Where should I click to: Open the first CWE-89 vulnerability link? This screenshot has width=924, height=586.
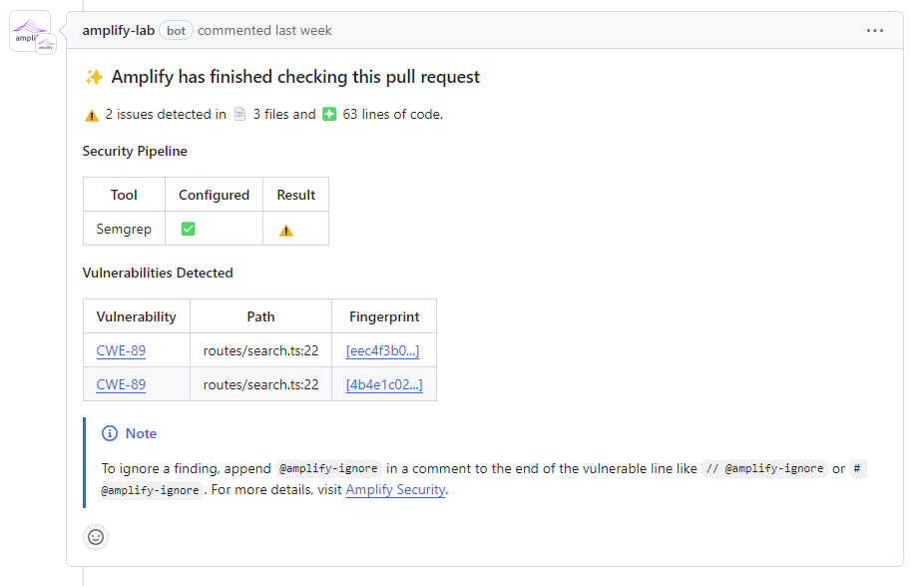pos(121,349)
